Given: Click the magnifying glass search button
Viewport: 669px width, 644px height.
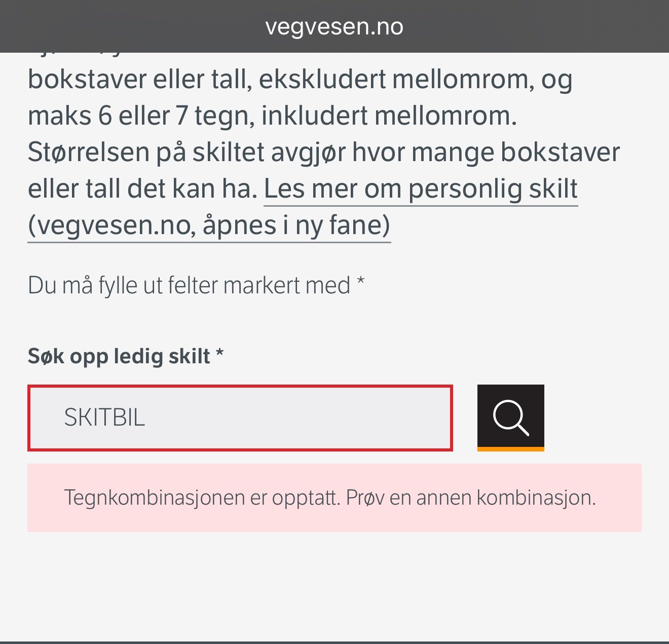Looking at the screenshot, I should point(511,418).
